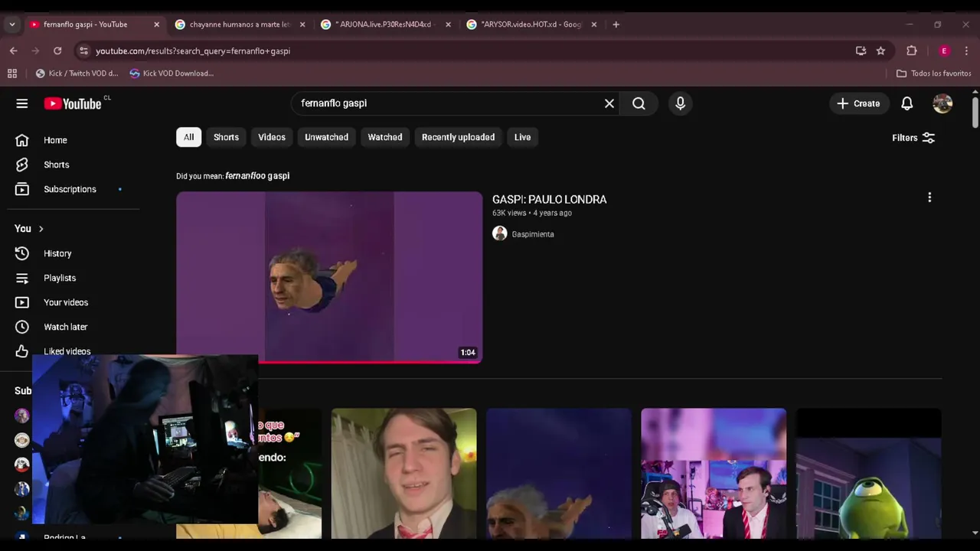This screenshot has height=551, width=980.
Task: Open the three-dot menu for GASPI video
Action: (929, 197)
